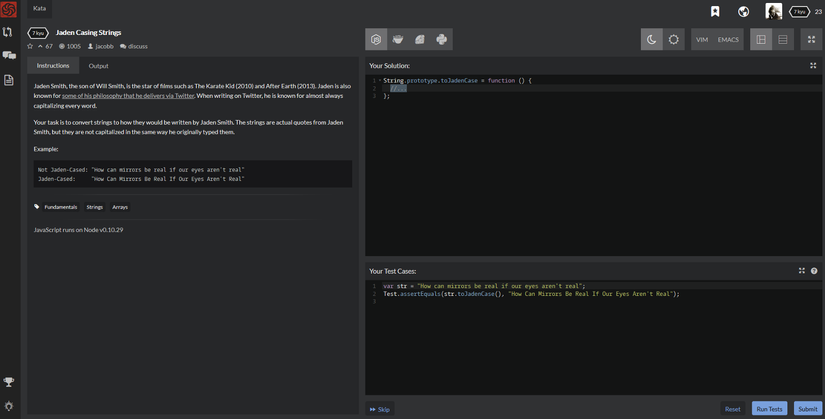Toggle VIM key bindings
The width and height of the screenshot is (825, 419).
click(x=702, y=40)
